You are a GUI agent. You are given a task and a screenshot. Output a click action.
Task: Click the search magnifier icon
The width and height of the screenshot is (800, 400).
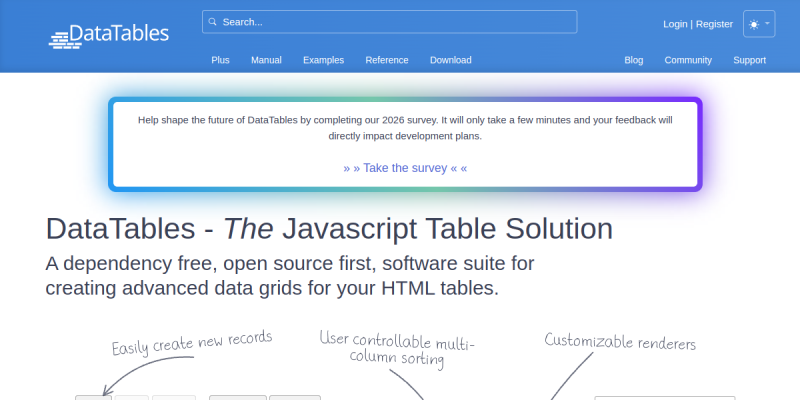(x=213, y=22)
